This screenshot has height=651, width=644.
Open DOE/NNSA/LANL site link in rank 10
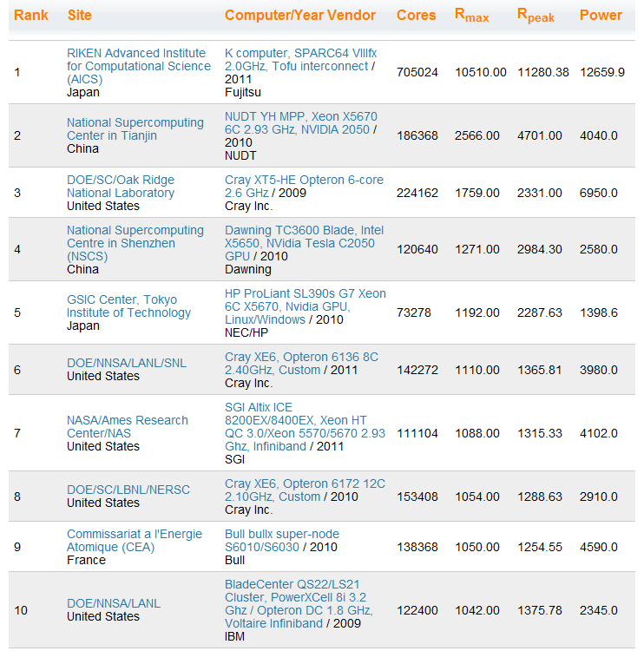click(x=114, y=603)
